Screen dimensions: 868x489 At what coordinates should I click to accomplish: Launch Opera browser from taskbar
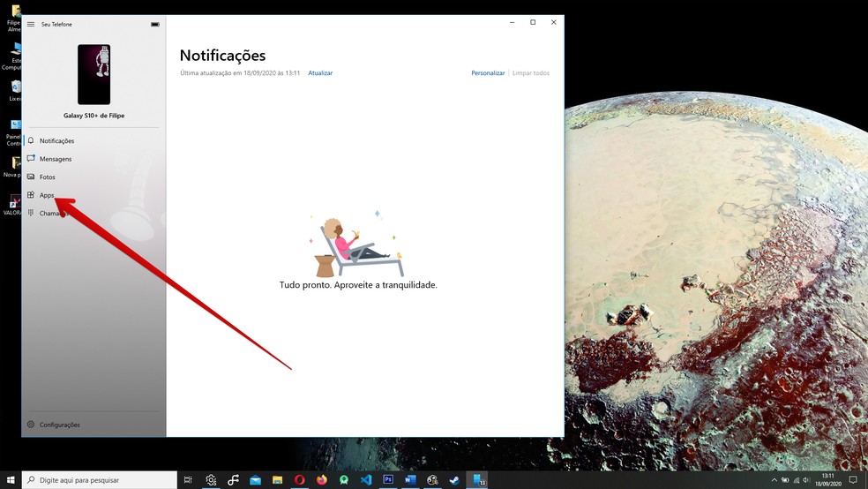300,479
